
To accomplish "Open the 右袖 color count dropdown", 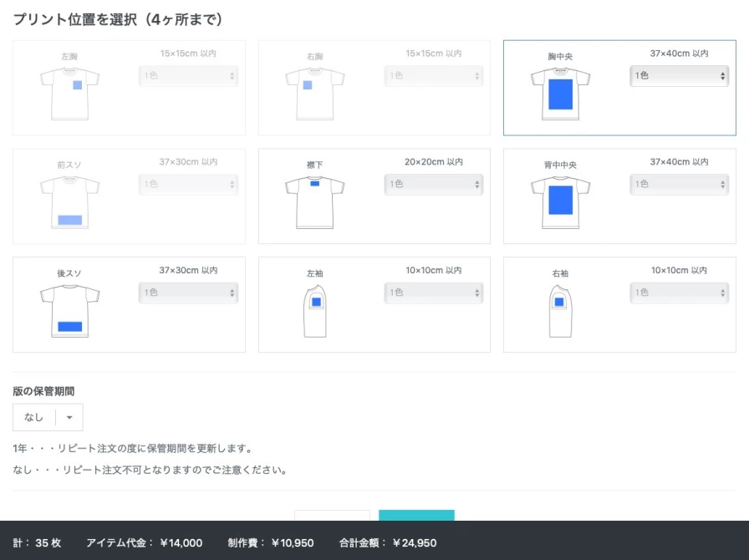I will click(679, 293).
